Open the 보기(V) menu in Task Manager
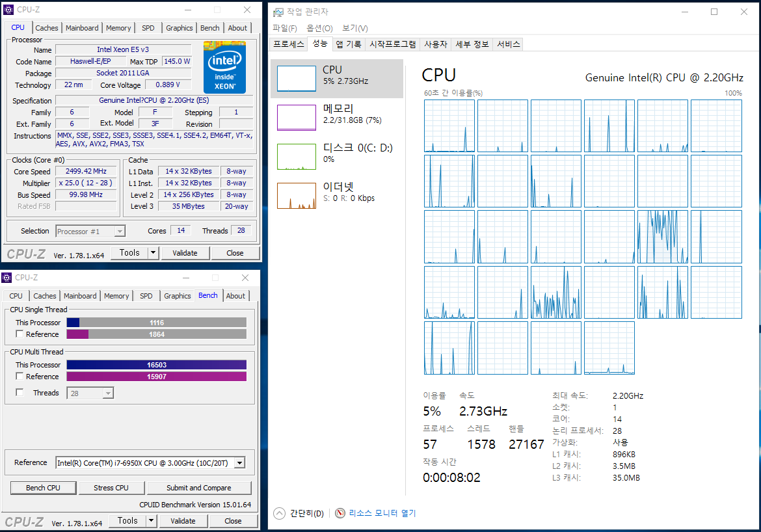Screen dimensions: 761x532 (354, 28)
